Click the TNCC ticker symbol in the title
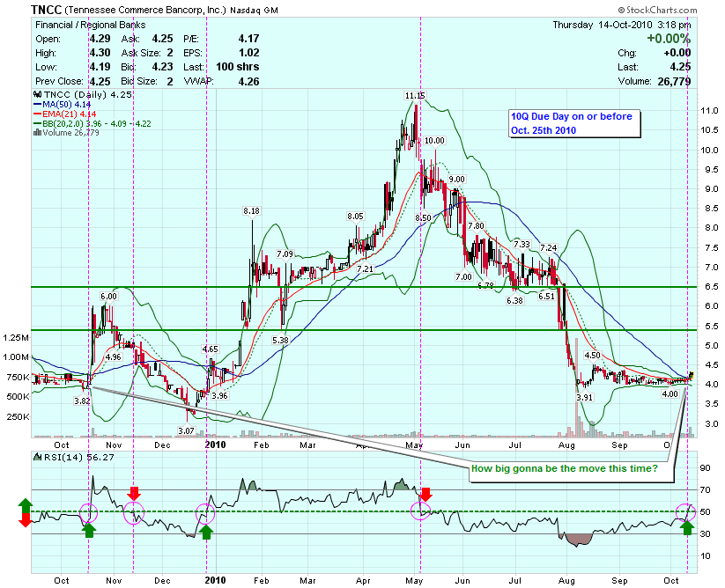This screenshot has height=588, width=725. tap(46, 10)
